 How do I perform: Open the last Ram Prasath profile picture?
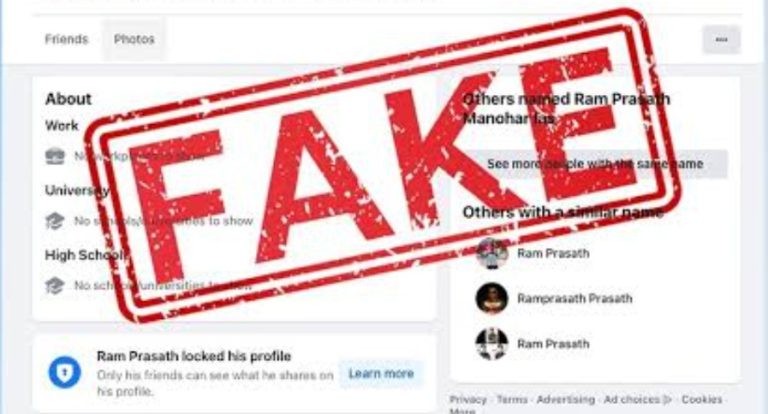click(x=492, y=343)
